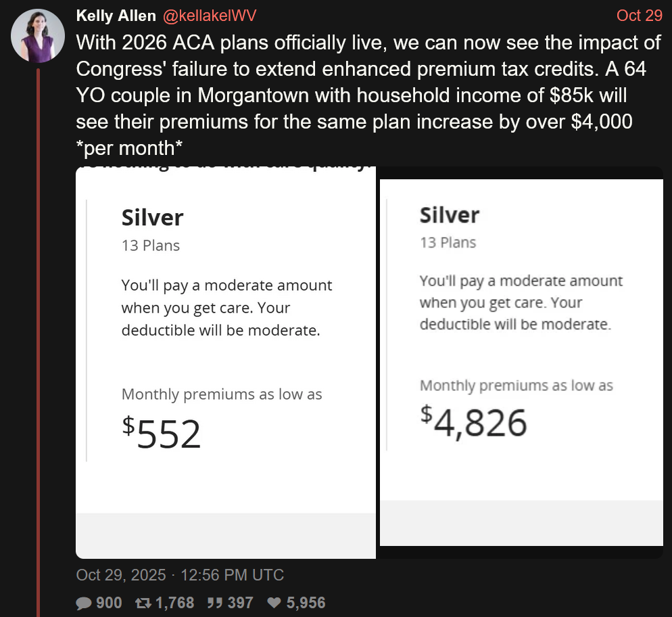
Task: Click the quote marks icon
Action: tap(216, 602)
